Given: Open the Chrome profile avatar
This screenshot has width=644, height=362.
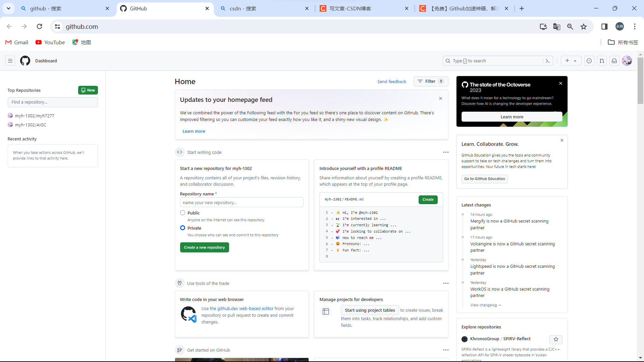Looking at the screenshot, I should (x=620, y=26).
